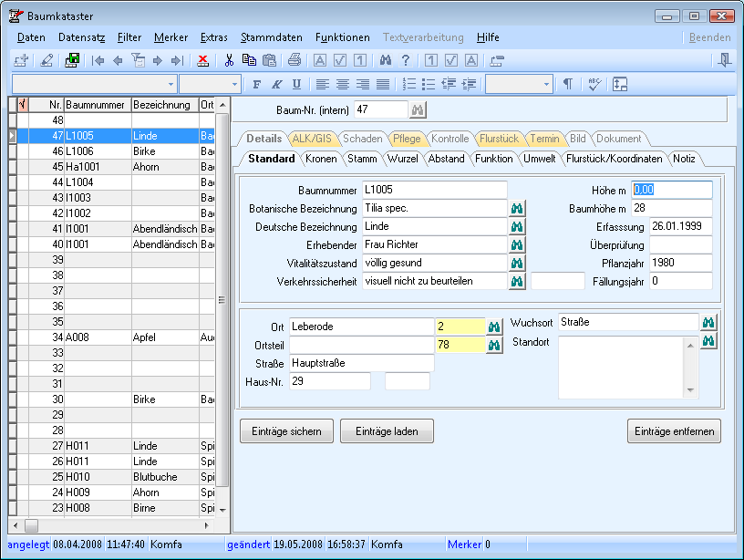Click the Baumnummer field containing L1005
The image size is (744, 560).
coord(435,190)
